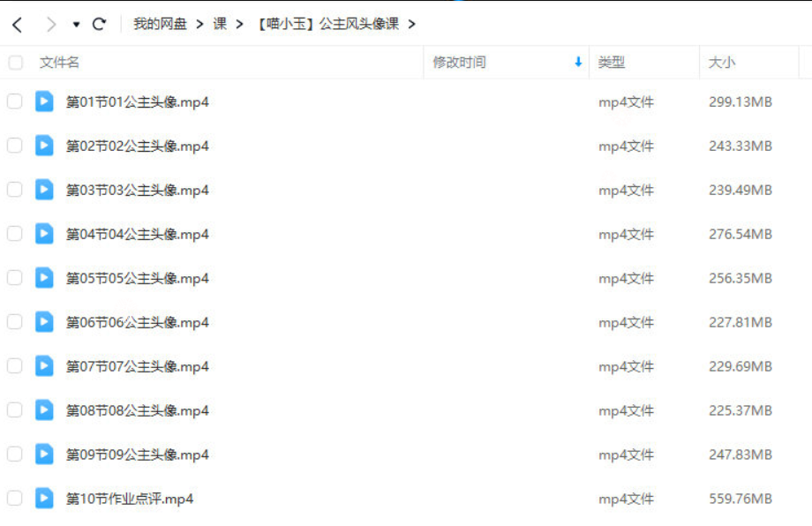Screen dimensions: 812x526
Task: Sort list by 大小 column header
Action: point(721,63)
